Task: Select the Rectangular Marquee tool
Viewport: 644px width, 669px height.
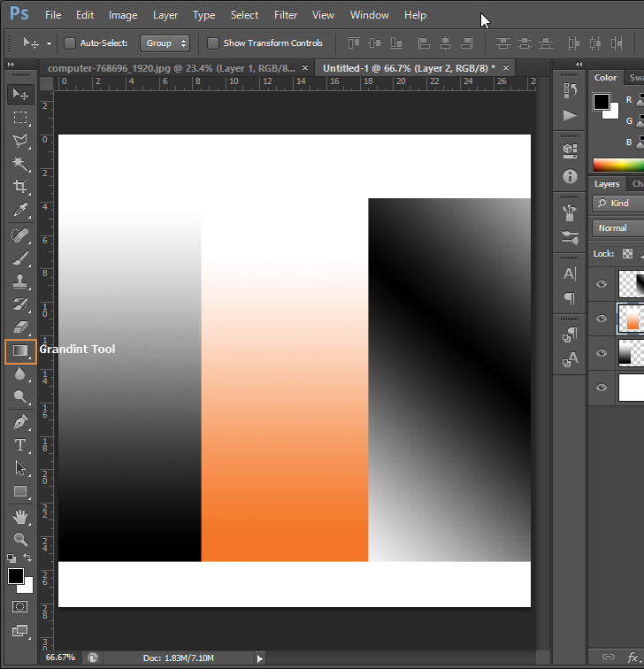Action: tap(20, 118)
